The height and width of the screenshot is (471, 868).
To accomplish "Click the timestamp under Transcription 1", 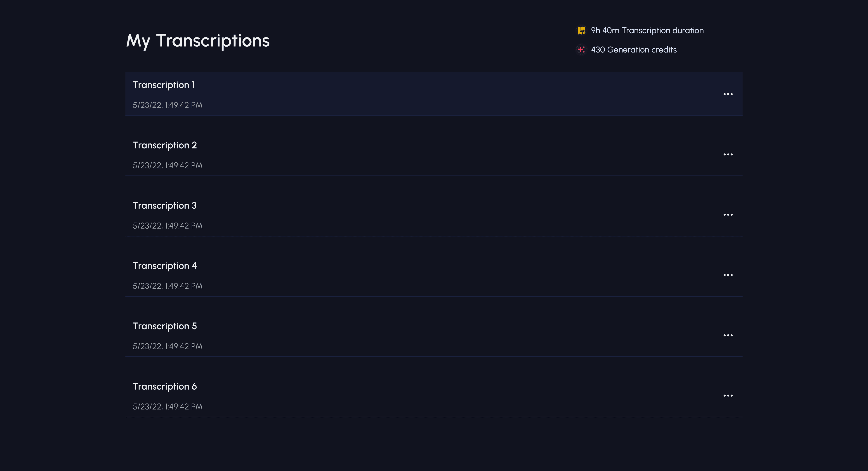I will (x=167, y=105).
